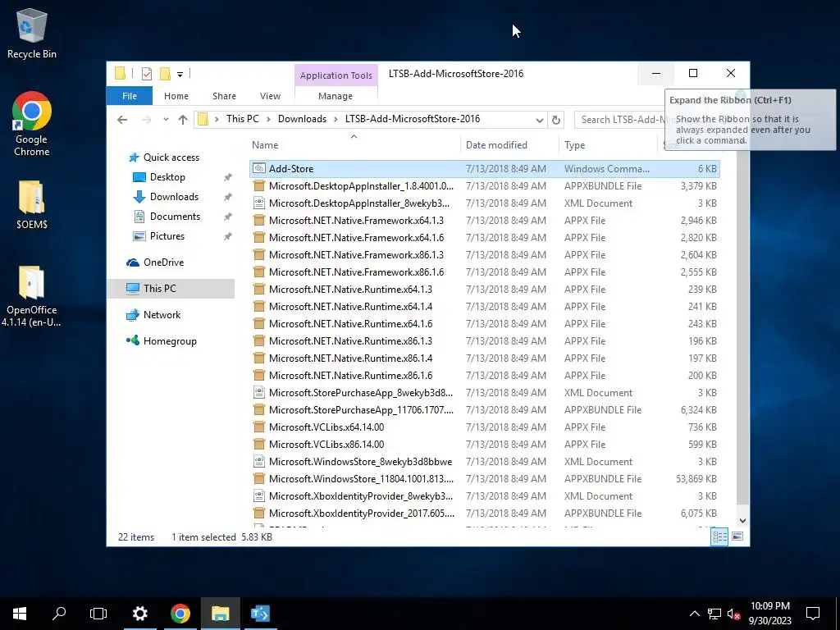This screenshot has height=630, width=840.
Task: Open Documents in navigation pane
Action: (x=175, y=217)
